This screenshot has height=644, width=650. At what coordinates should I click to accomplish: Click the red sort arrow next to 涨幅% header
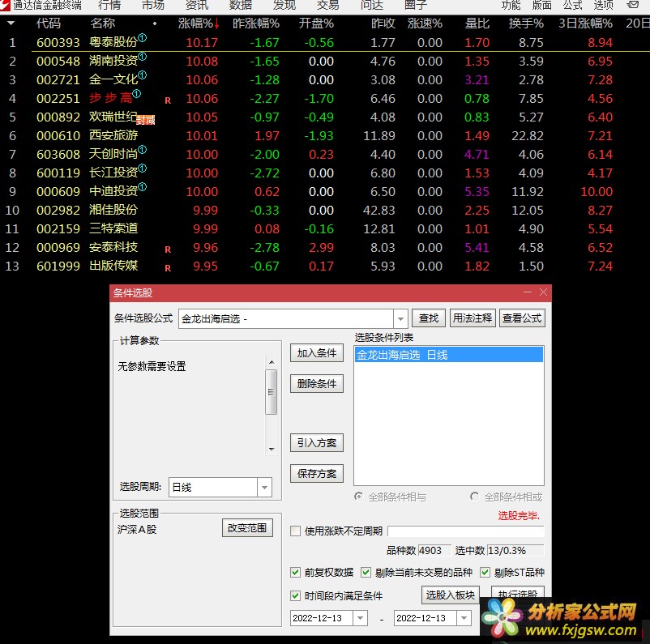[x=217, y=24]
